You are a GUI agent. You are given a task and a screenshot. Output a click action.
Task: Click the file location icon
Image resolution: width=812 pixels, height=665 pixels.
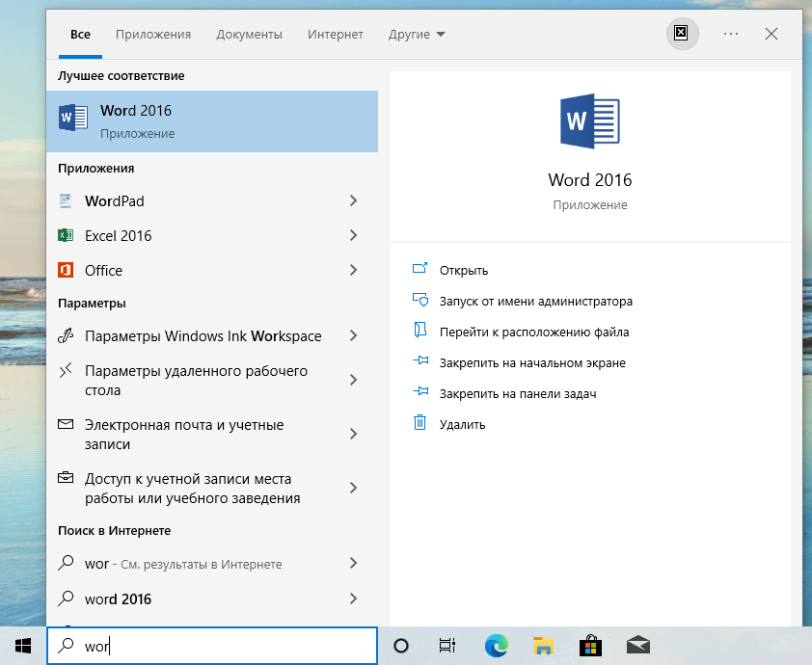point(420,330)
